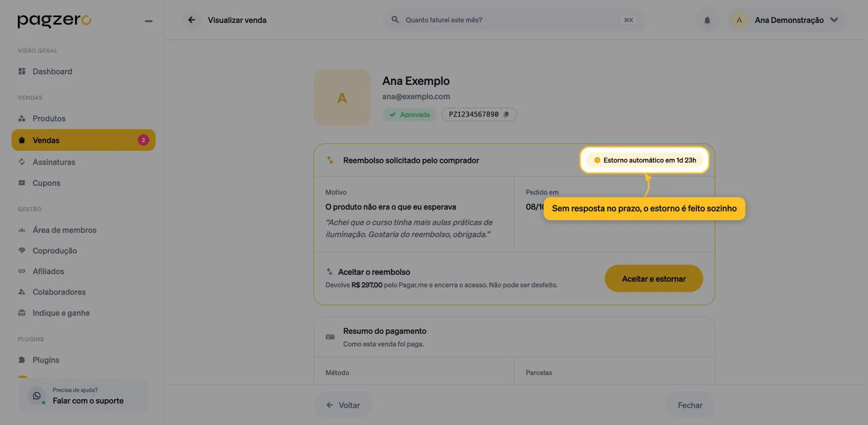This screenshot has width=868, height=425.
Task: Open Área de membros in the sidebar
Action: pos(83,230)
